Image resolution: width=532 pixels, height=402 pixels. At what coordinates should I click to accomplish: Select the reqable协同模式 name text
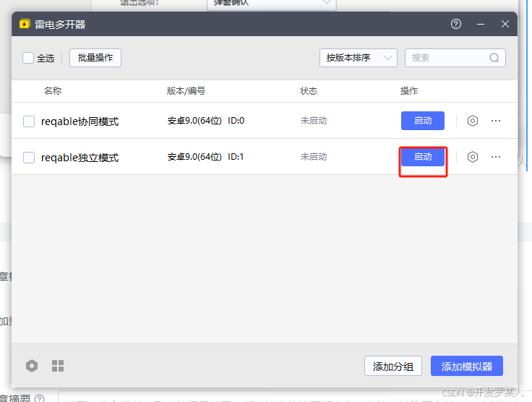80,121
